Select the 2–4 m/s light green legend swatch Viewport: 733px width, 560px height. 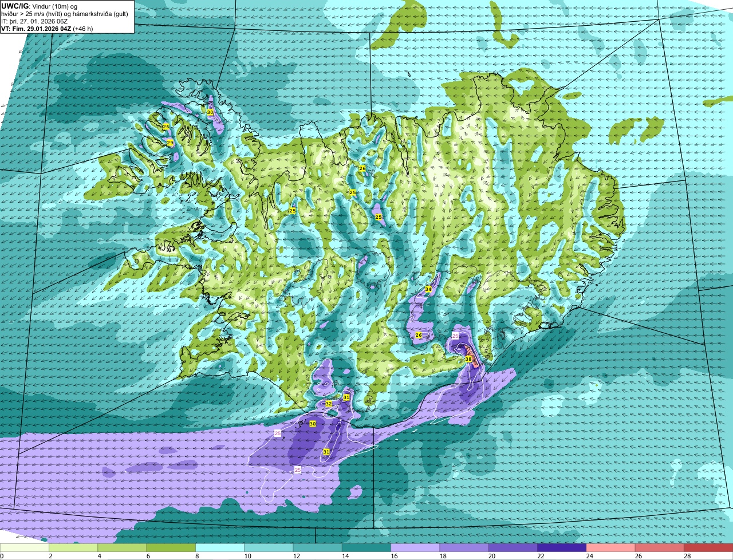pos(73,547)
